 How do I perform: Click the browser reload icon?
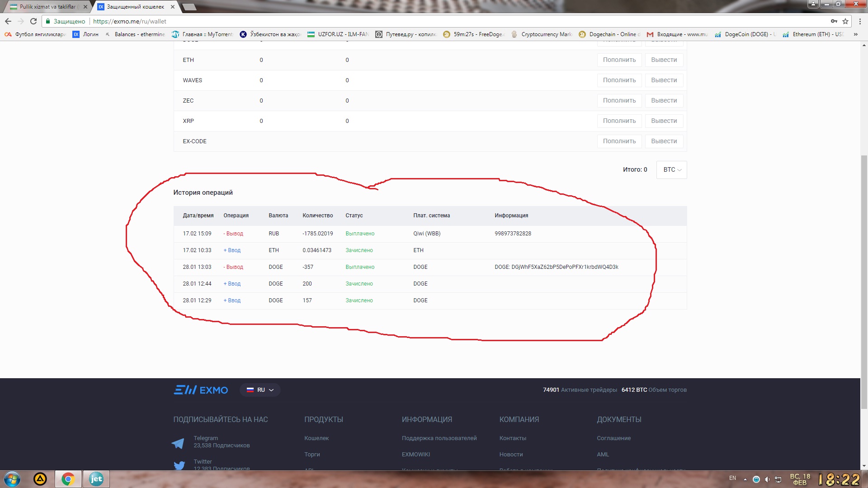[x=33, y=21]
